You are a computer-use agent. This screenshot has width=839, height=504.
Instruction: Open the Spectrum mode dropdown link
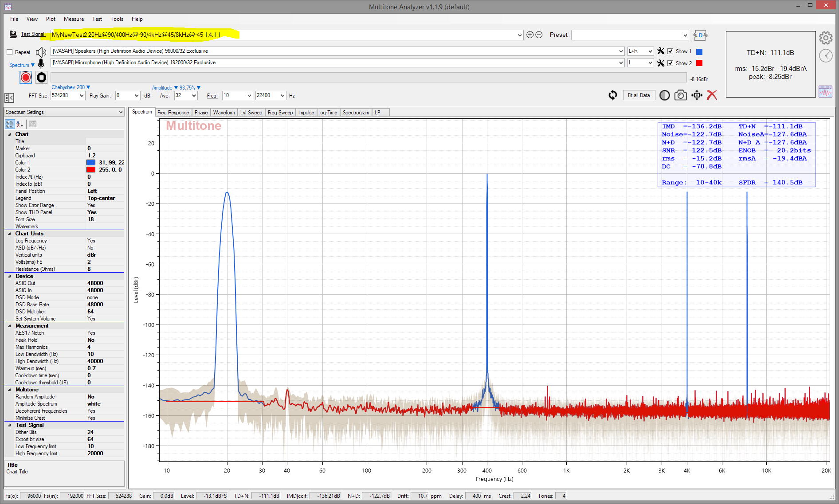pyautogui.click(x=22, y=65)
